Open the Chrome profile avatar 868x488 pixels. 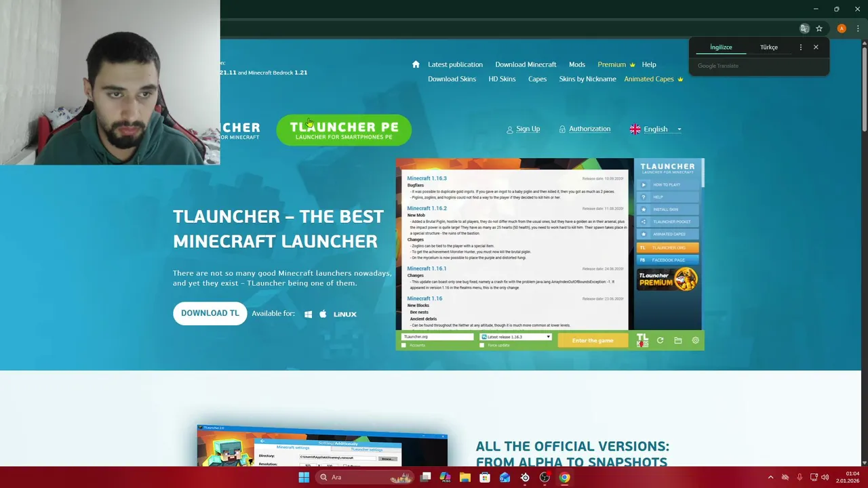[x=842, y=28]
